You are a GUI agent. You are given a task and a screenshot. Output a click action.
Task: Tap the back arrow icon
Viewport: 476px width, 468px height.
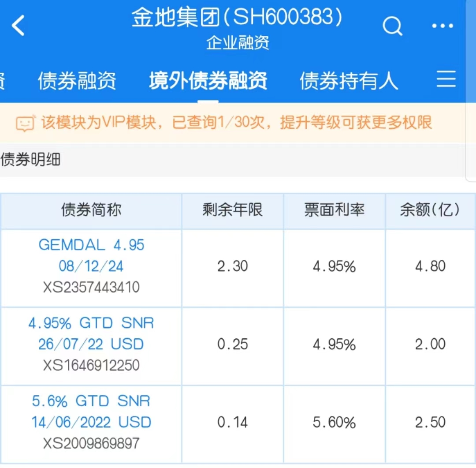19,26
